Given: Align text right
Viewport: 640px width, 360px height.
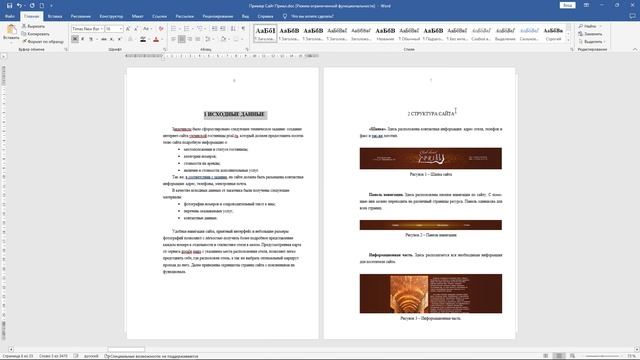Looking at the screenshot, I should coord(190,39).
